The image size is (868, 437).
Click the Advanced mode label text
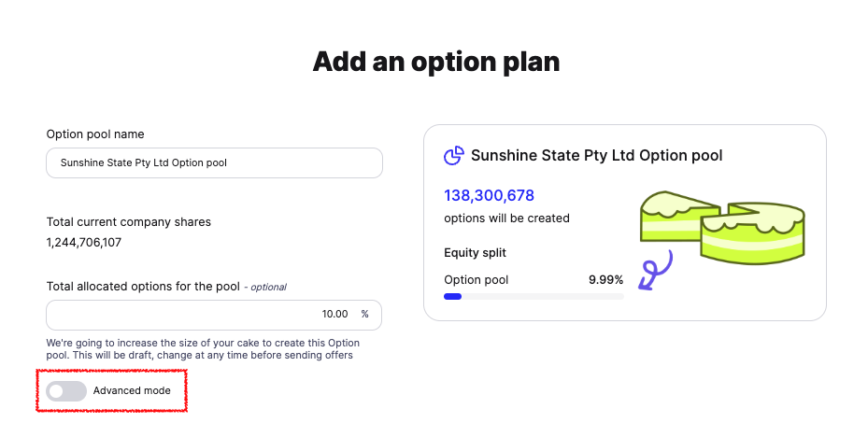point(132,390)
